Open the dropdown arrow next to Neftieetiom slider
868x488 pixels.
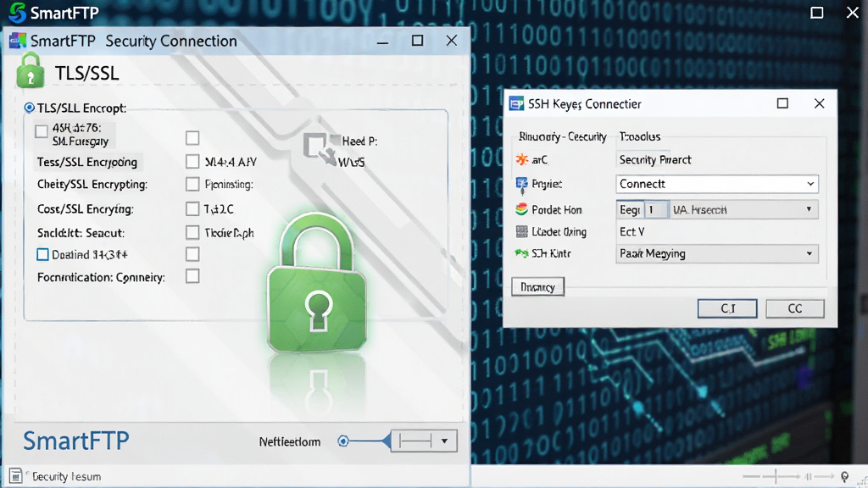tap(444, 441)
